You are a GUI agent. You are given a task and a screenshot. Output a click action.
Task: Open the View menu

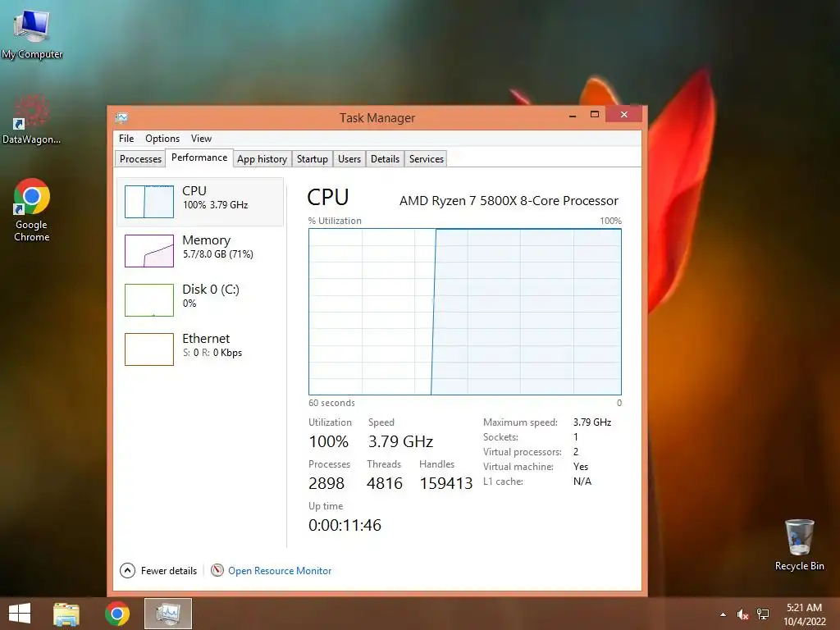click(202, 138)
